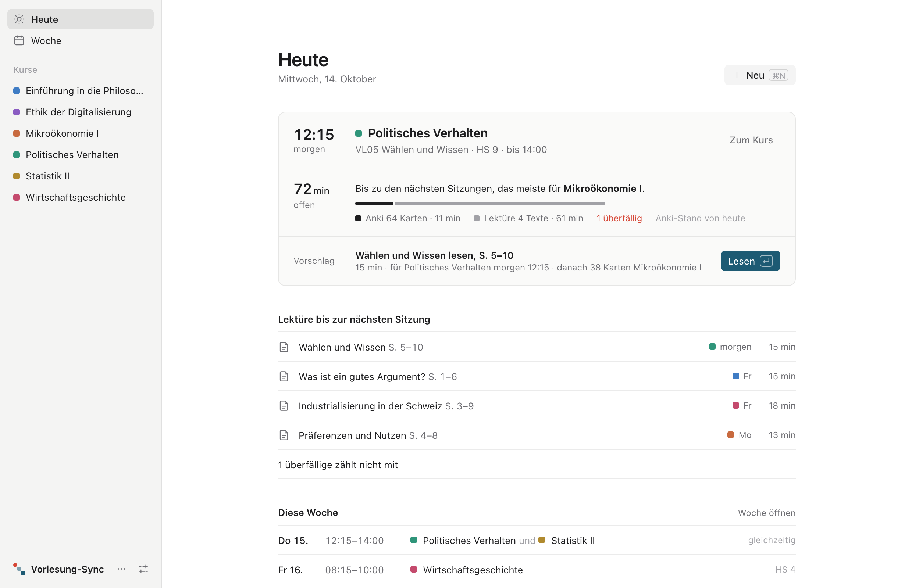Open reading row 'Präferenzen und Nutzen S. 4–8'
This screenshot has width=912, height=588.
pos(537,435)
